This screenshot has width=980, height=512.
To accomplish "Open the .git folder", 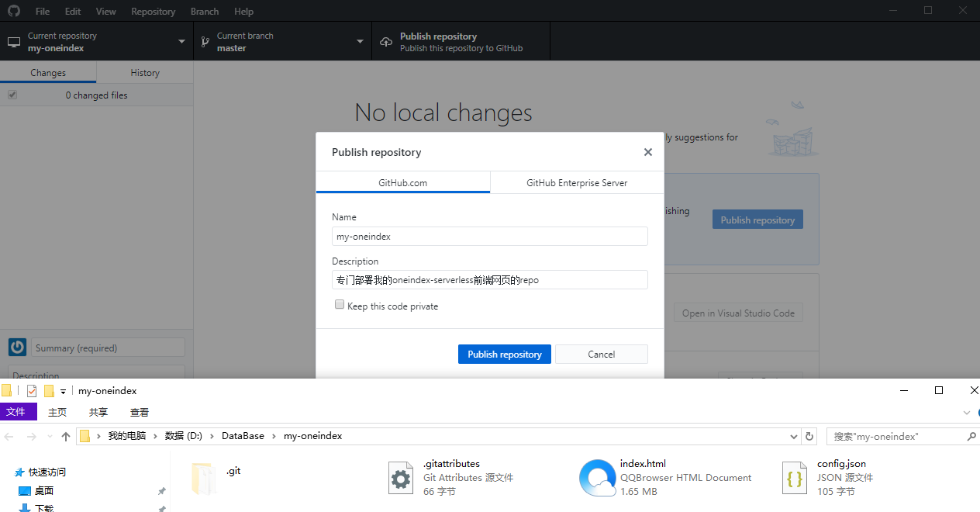I will click(x=203, y=477).
